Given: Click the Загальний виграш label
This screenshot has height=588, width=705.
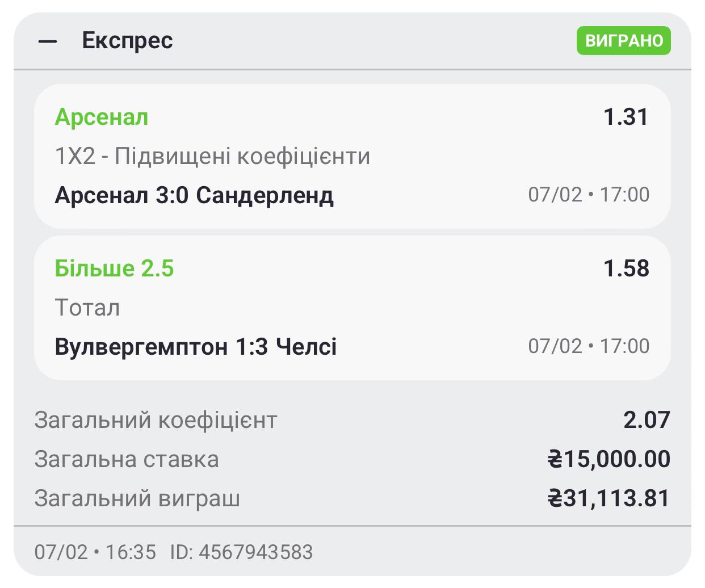Looking at the screenshot, I should click(137, 498).
